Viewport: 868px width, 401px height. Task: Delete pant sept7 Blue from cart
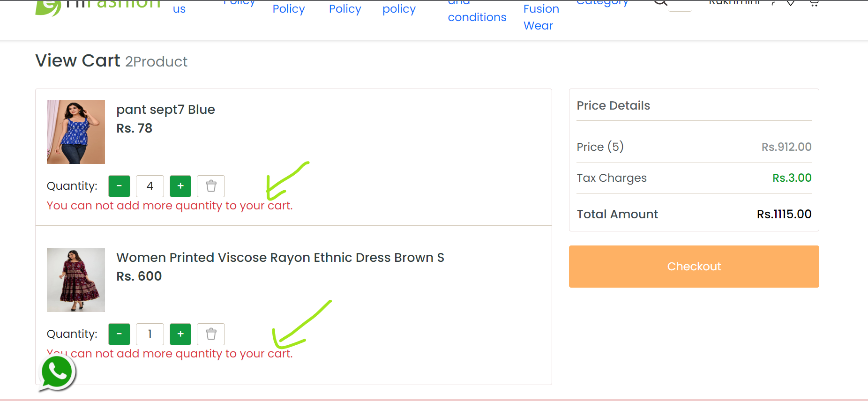[x=211, y=186]
